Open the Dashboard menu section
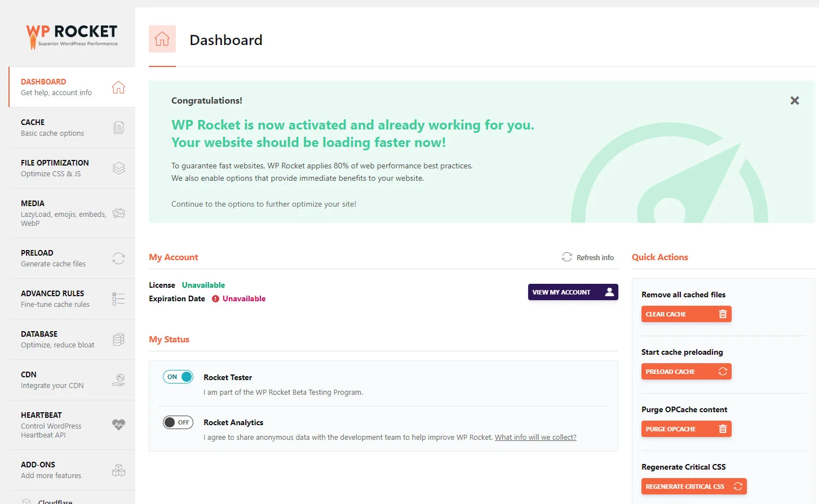The width and height of the screenshot is (819, 504). coord(72,87)
